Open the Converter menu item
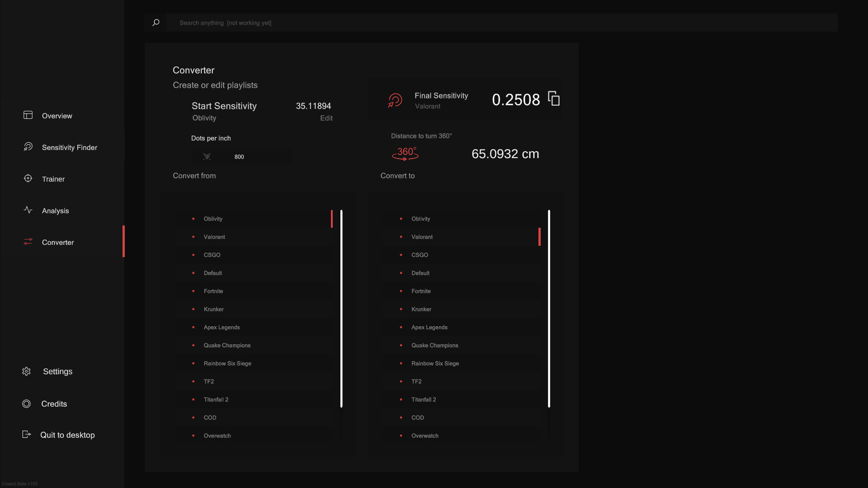Screen dimensions: 868x488 coord(58,242)
